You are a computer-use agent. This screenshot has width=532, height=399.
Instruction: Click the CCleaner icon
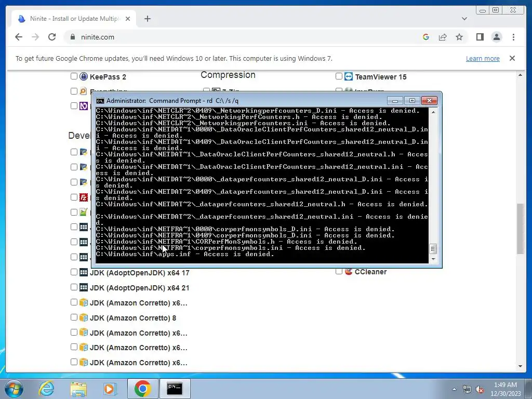point(349,271)
